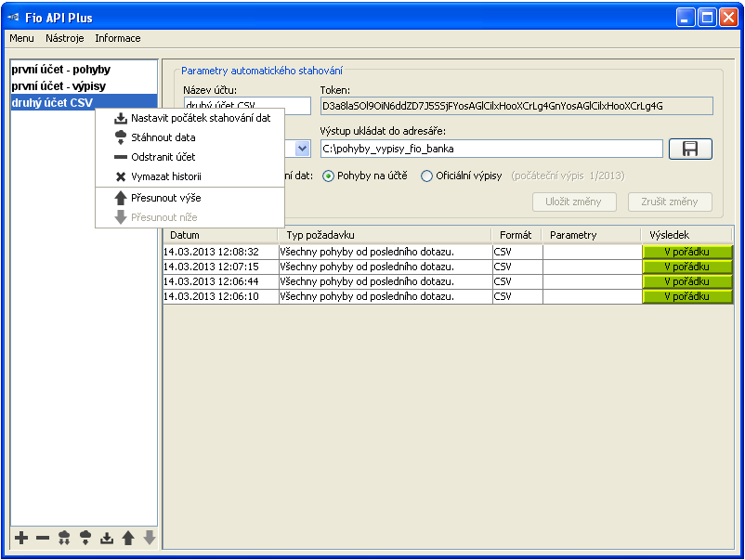Select 'první účet - pohyby' in account list
This screenshot has height=560, width=745.
(60, 70)
